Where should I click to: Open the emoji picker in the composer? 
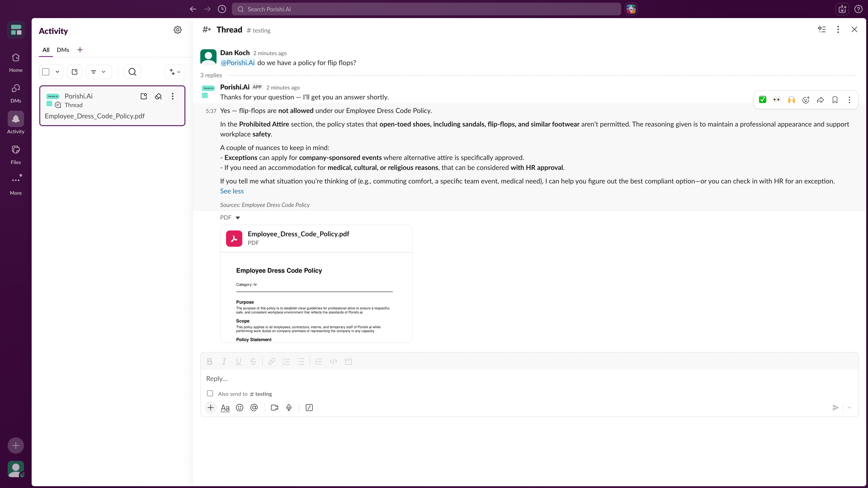[x=240, y=407]
